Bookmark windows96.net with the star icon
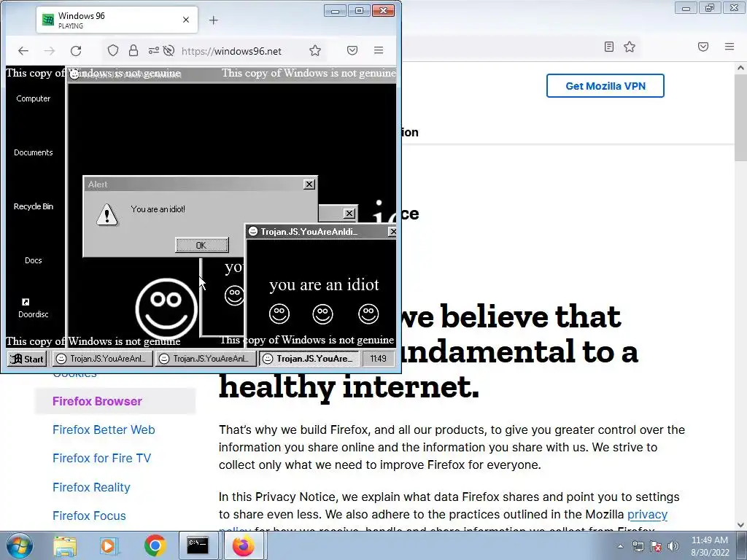747x560 pixels. 315,50
